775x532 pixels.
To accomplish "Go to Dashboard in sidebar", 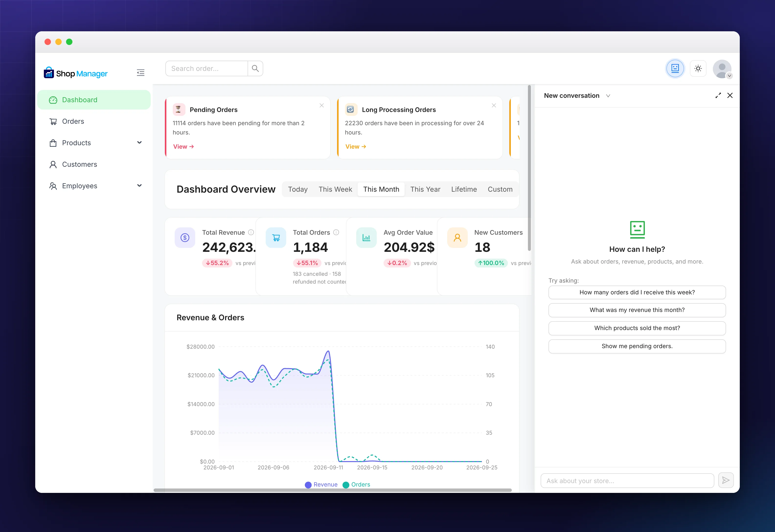I will click(x=94, y=100).
